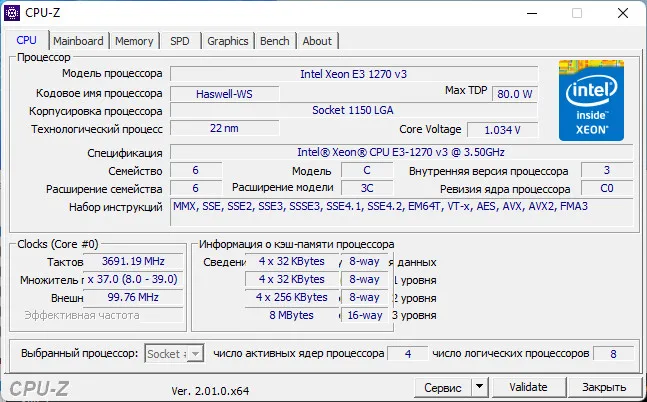Show the About tab
The width and height of the screenshot is (647, 402).
tap(317, 41)
